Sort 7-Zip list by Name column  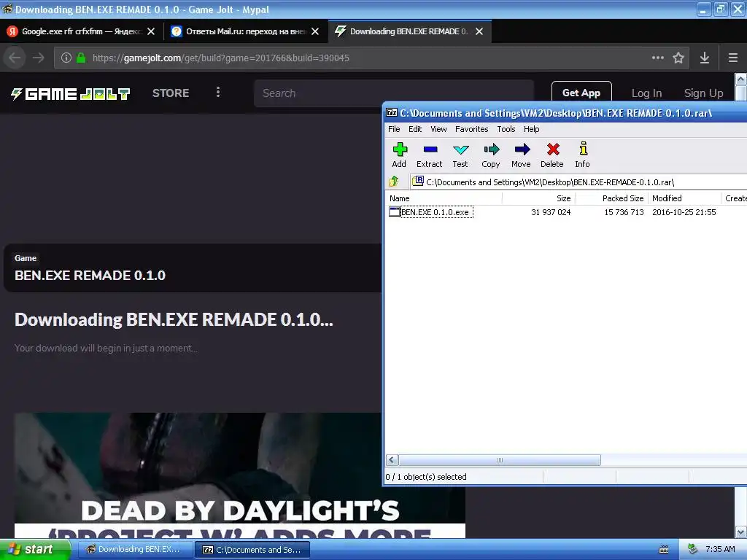[443, 198]
